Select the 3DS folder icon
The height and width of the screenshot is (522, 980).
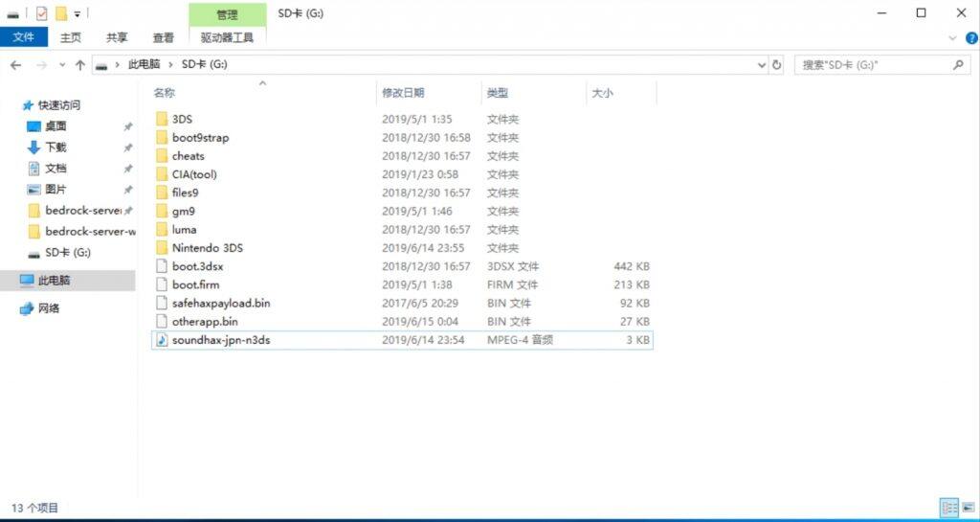(162, 119)
